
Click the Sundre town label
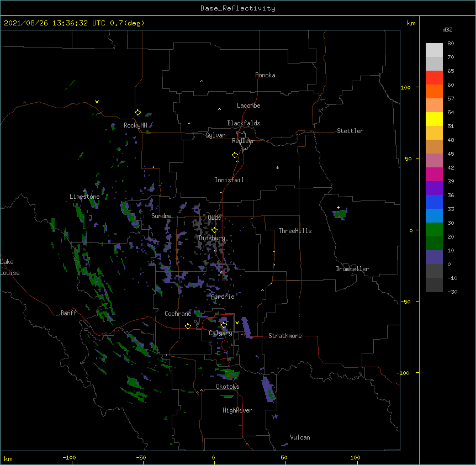(161, 216)
